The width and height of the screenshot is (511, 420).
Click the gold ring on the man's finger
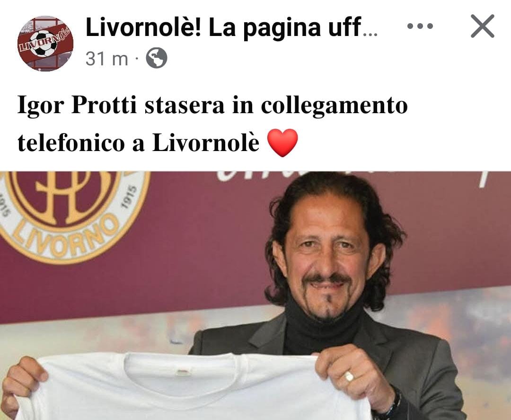(x=349, y=376)
